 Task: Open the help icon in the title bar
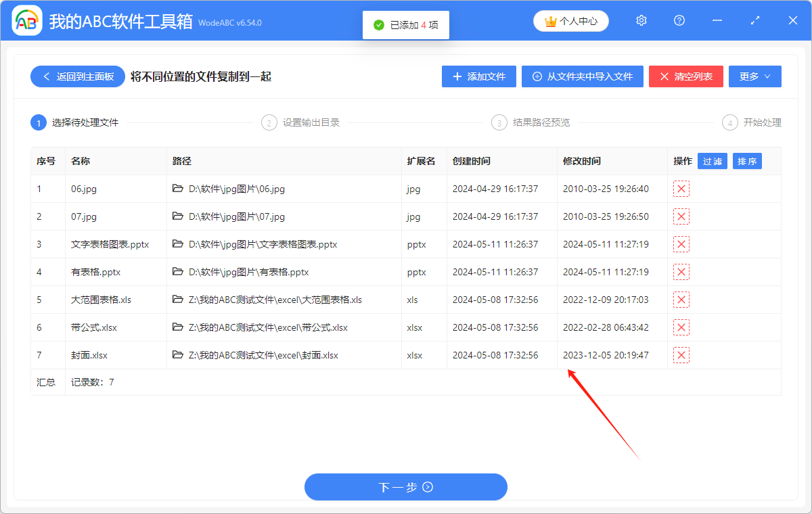click(x=679, y=20)
